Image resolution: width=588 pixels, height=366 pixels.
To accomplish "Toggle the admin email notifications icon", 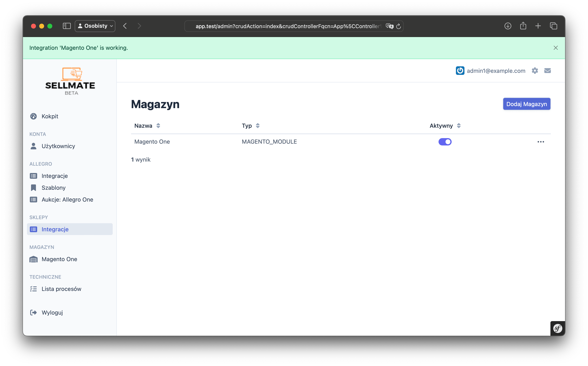I will tap(548, 70).
